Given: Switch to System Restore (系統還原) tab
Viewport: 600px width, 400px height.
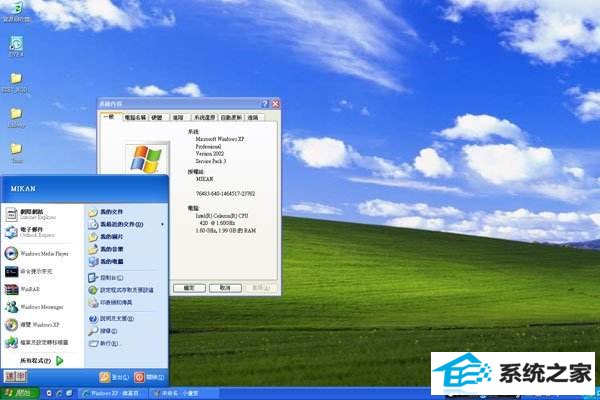Looking at the screenshot, I should coord(204,118).
